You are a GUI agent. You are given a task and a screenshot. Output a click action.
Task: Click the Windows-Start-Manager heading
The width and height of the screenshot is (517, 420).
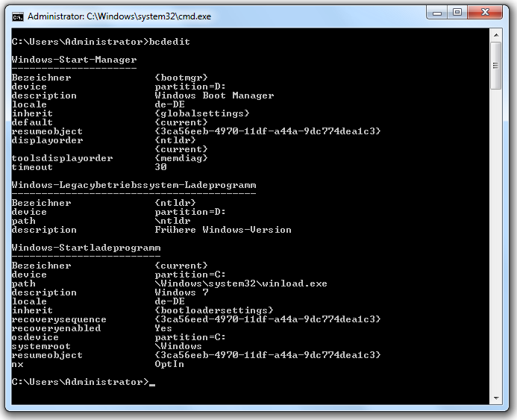pos(75,60)
